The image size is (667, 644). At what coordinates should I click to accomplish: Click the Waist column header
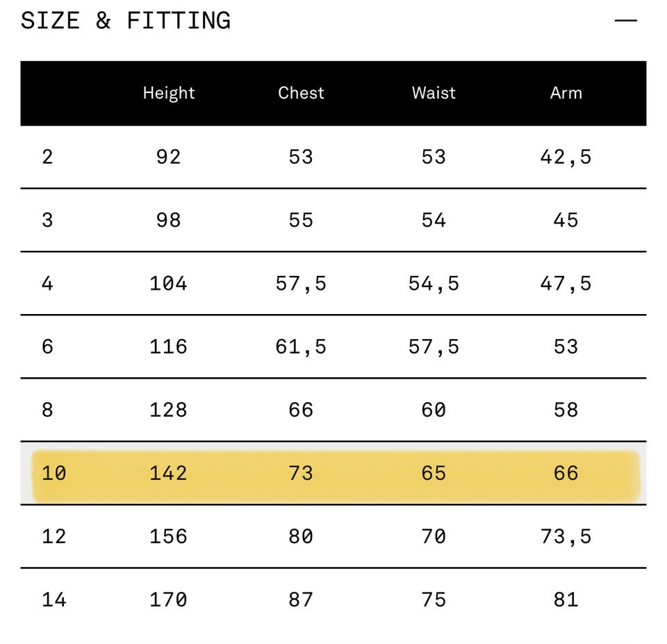click(x=434, y=93)
